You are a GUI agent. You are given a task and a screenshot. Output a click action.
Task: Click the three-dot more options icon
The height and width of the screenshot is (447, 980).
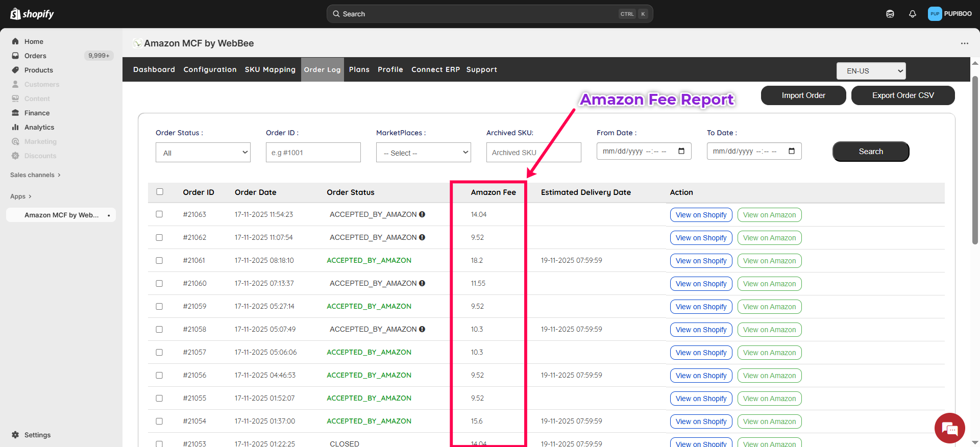964,43
